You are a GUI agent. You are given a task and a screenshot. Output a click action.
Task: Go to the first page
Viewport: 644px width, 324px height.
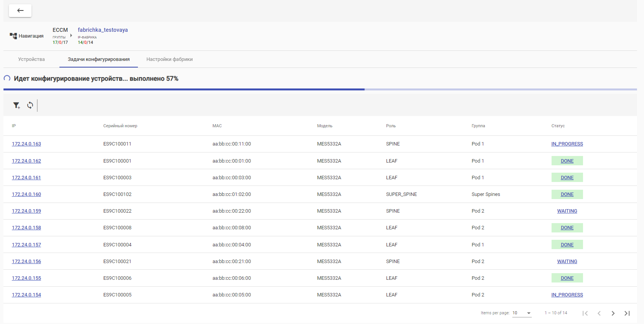(x=585, y=313)
